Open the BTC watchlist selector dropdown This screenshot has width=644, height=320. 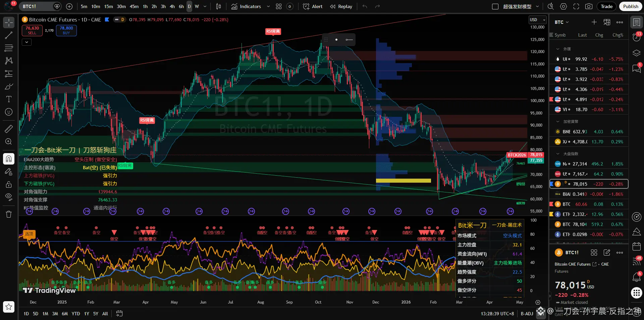coord(562,22)
